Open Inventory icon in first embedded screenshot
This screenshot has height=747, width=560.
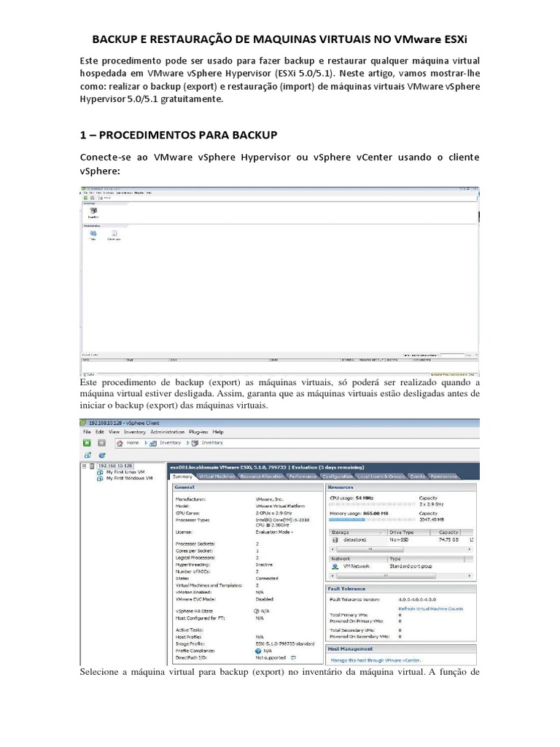(x=93, y=211)
